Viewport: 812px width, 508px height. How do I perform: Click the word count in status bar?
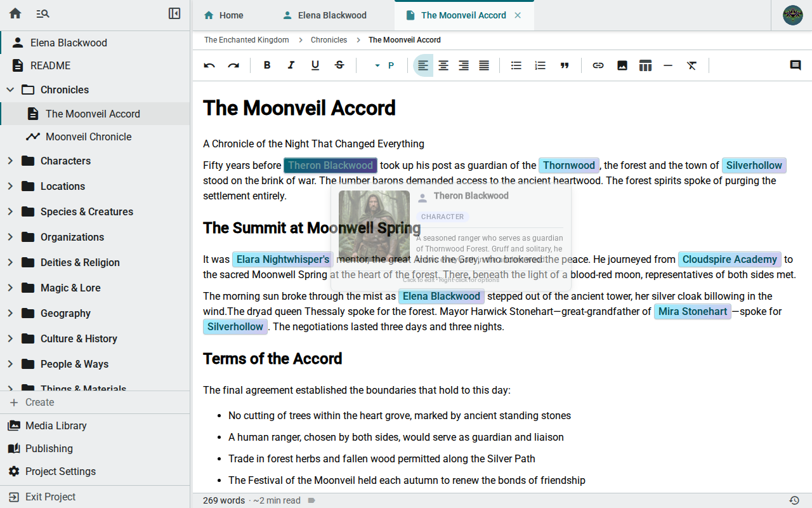224,500
